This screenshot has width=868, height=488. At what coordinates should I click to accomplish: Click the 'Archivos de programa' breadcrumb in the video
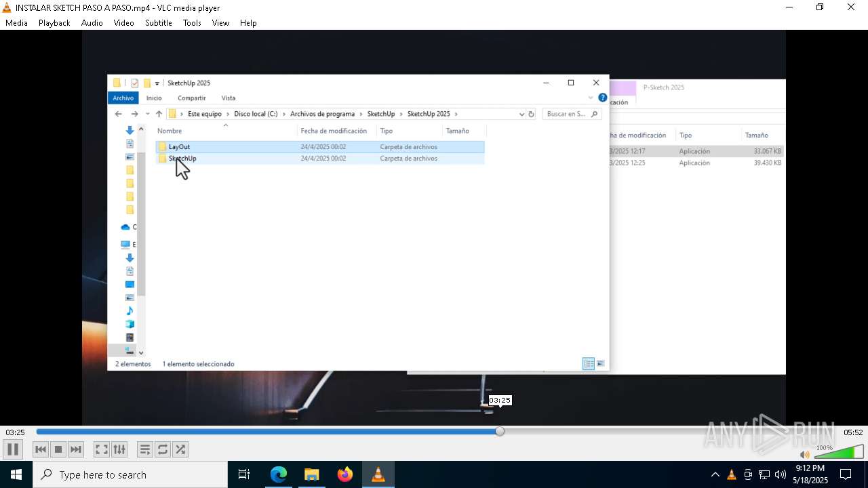point(323,114)
